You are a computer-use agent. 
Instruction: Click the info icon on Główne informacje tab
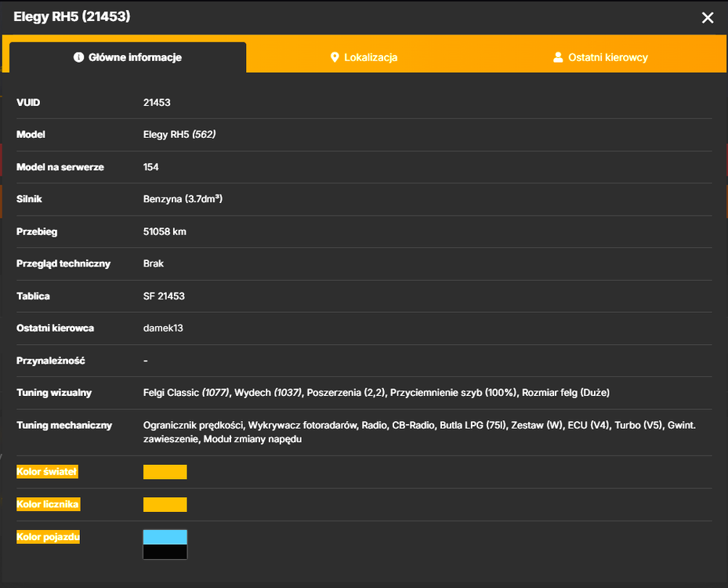tap(78, 57)
